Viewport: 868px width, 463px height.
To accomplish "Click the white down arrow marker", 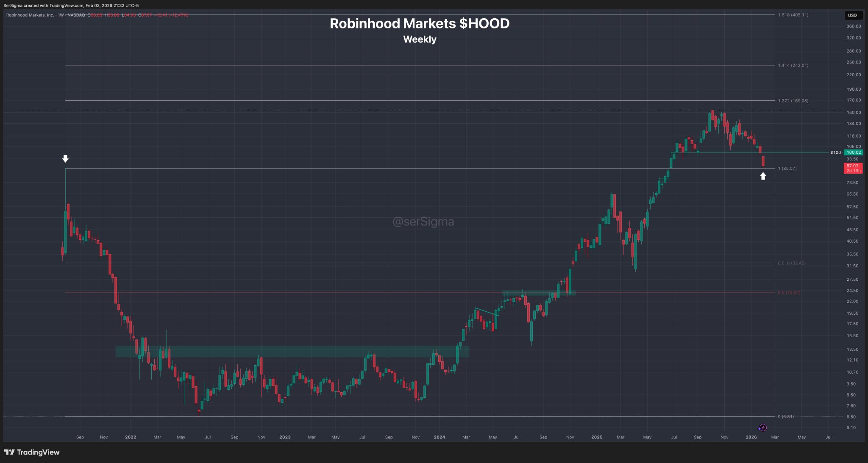I will pos(65,158).
